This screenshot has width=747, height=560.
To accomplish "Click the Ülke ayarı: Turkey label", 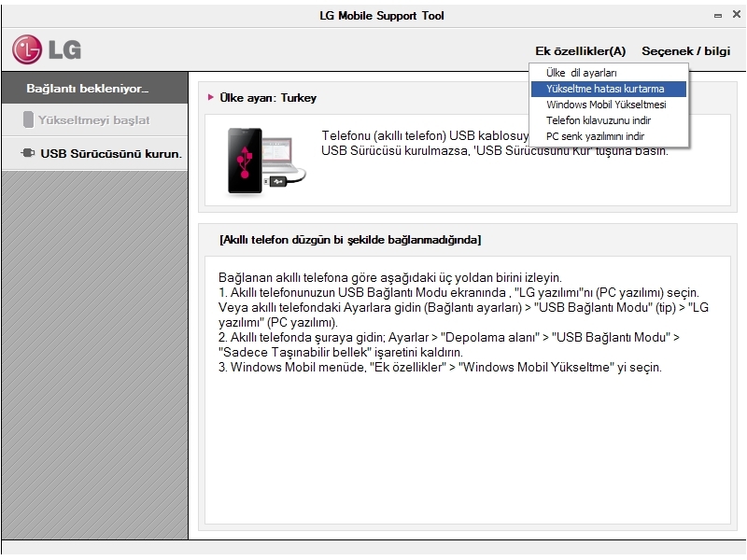I will click(268, 98).
